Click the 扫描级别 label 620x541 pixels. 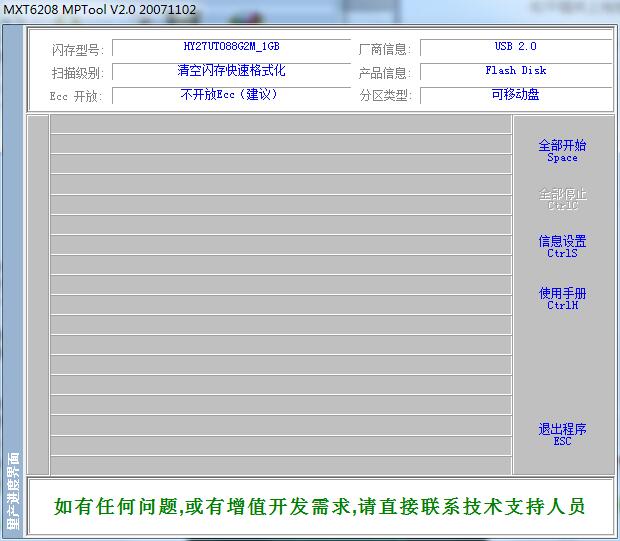tap(78, 73)
